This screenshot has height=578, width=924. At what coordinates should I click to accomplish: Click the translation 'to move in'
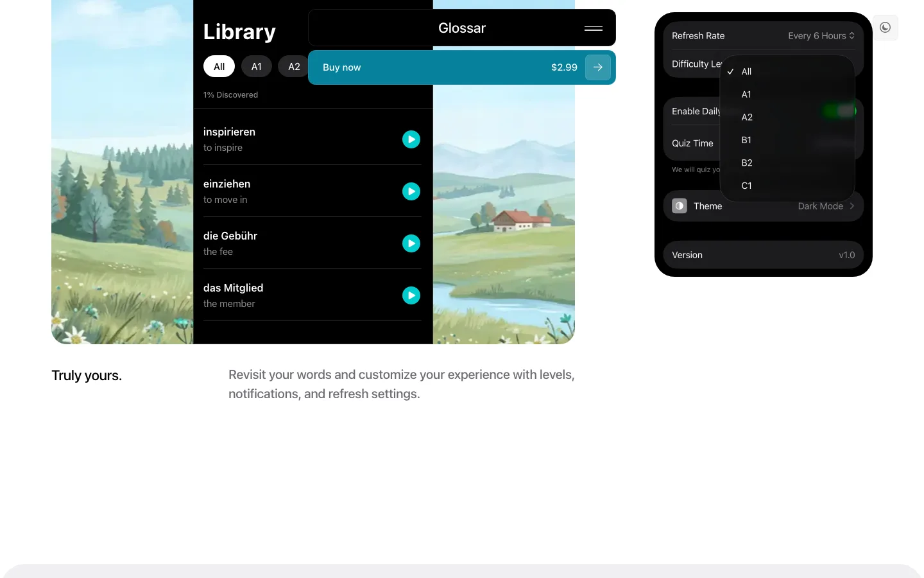tap(225, 200)
